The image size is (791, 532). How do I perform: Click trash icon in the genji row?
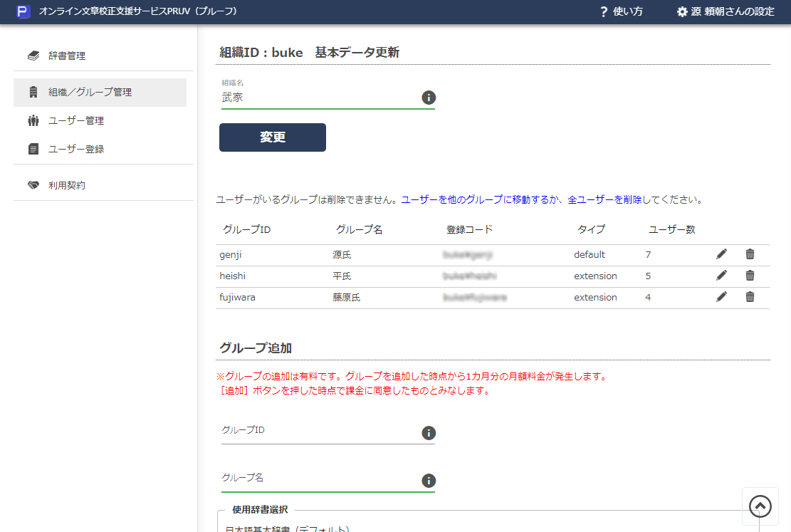coord(750,254)
